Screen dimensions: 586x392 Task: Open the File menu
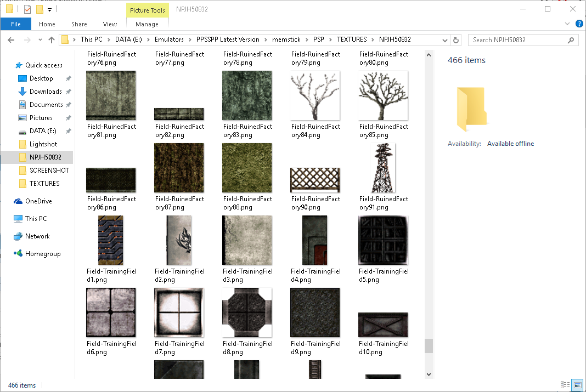point(16,24)
